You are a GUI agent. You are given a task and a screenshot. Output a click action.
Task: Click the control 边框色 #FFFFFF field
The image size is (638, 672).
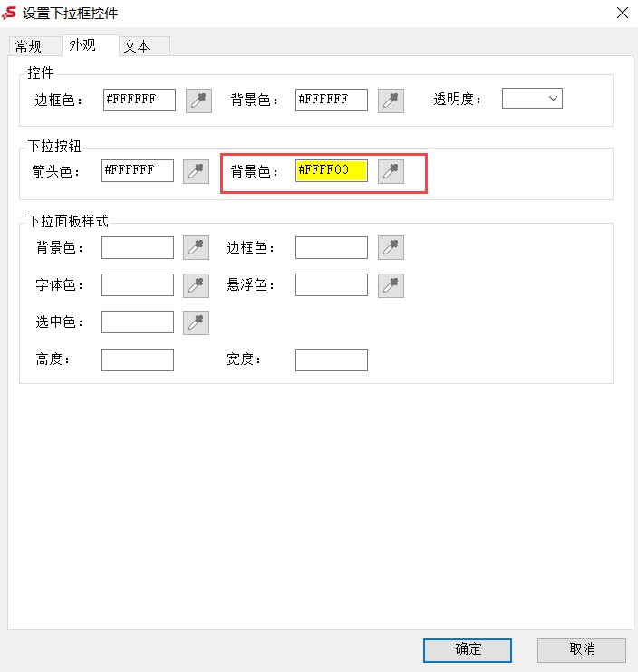point(140,100)
